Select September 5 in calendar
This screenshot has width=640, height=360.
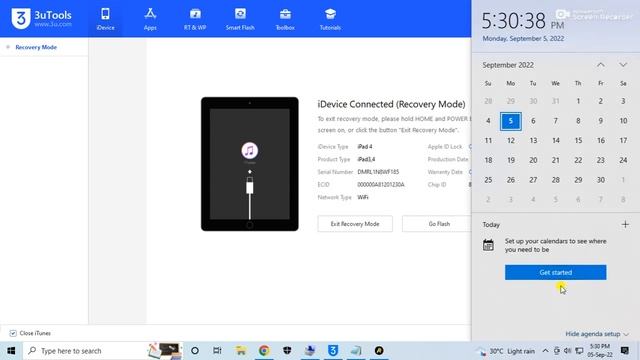tap(511, 121)
